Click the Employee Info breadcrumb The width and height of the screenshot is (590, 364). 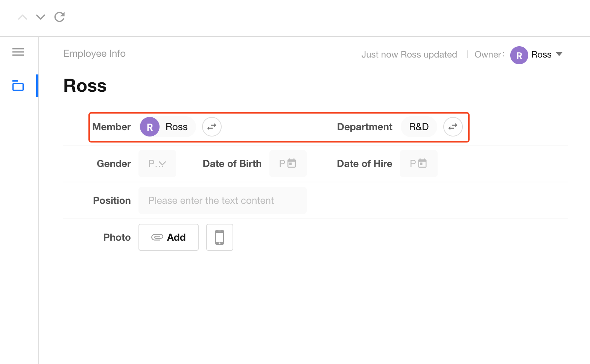click(x=94, y=54)
